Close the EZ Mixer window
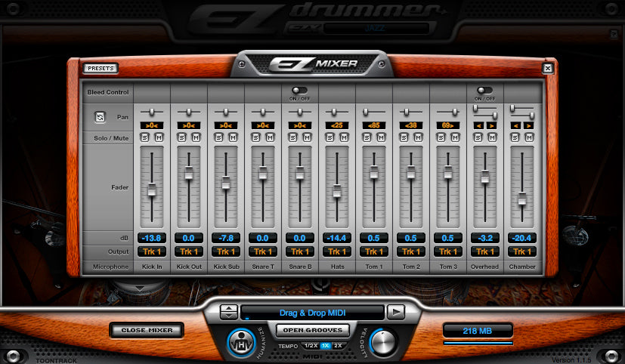 click(x=548, y=68)
